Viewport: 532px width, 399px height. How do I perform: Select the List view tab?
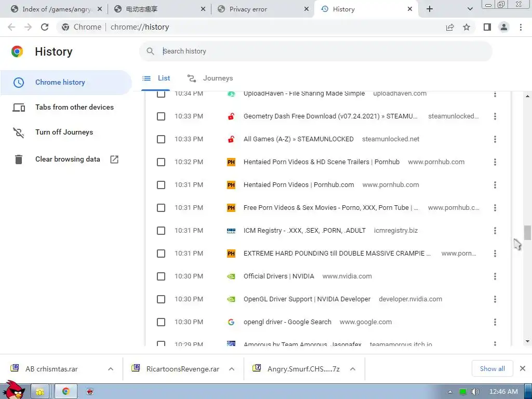156,78
